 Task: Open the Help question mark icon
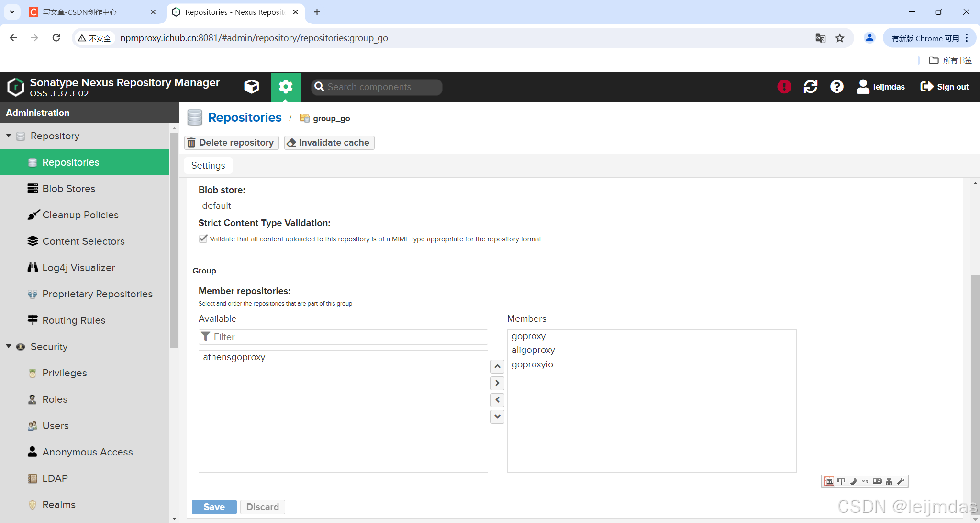[836, 87]
